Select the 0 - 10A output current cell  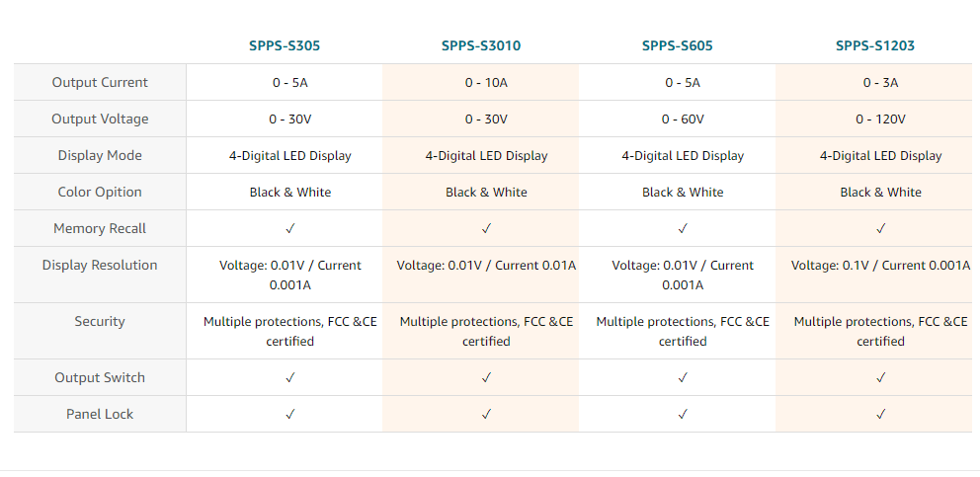(486, 82)
